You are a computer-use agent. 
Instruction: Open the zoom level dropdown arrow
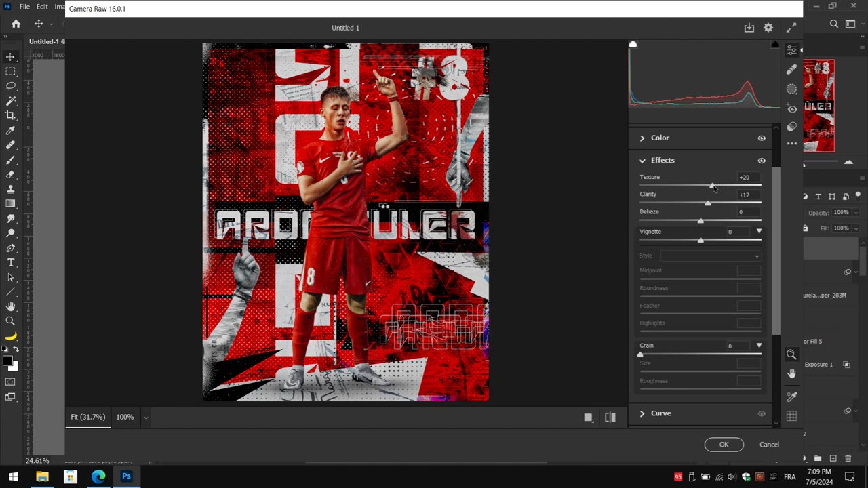point(146,418)
